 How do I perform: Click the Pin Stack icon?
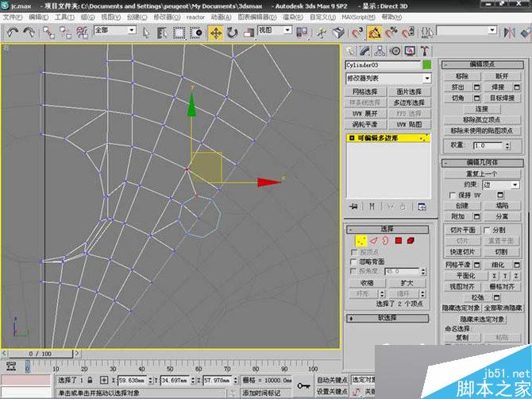point(353,206)
